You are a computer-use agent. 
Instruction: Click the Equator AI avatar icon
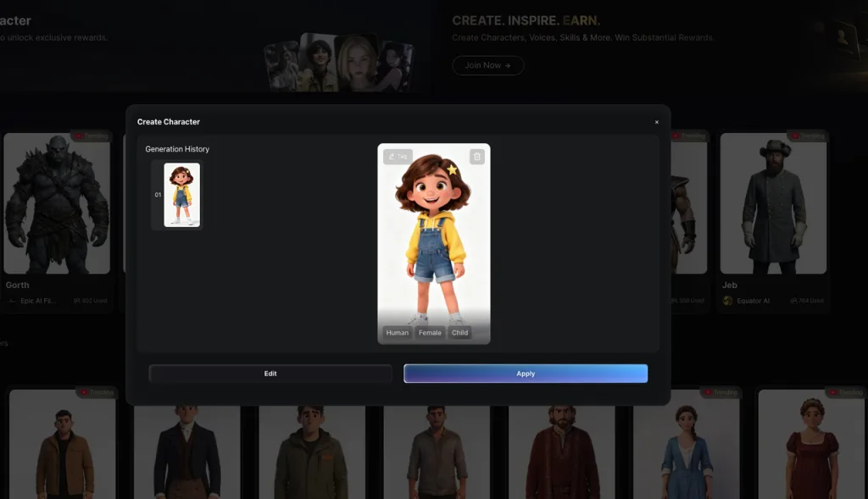(x=727, y=301)
